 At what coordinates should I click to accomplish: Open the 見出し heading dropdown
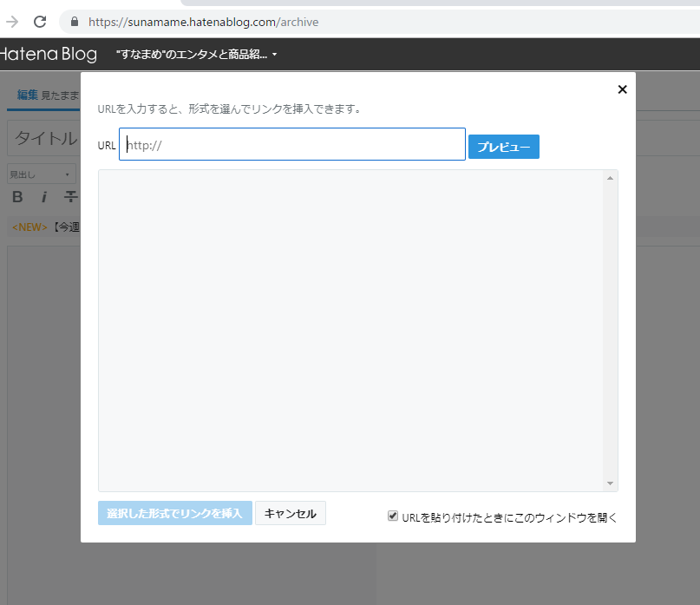click(41, 174)
